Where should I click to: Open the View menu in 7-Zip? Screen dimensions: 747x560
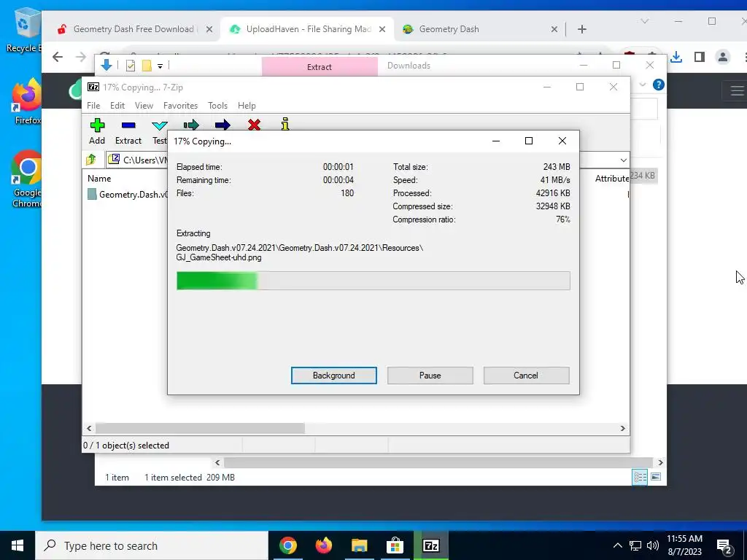(x=144, y=106)
